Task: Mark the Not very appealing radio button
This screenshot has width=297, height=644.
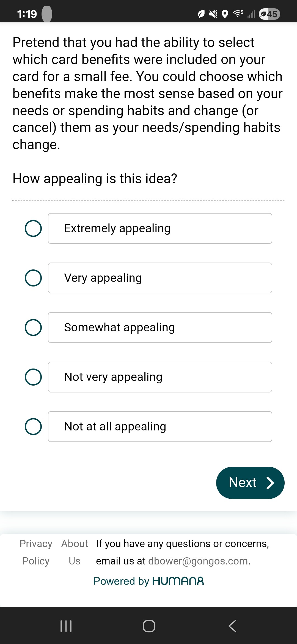Action: point(33,377)
